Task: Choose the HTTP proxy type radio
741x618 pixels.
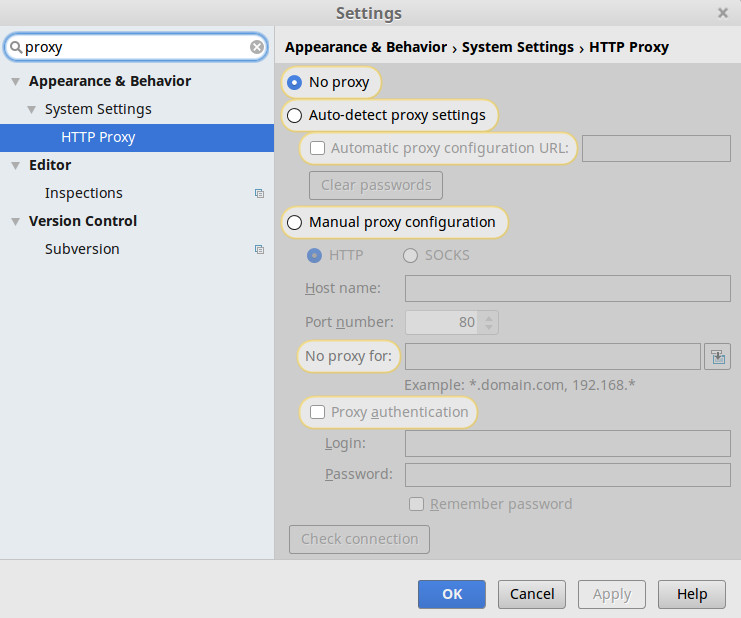Action: 314,256
